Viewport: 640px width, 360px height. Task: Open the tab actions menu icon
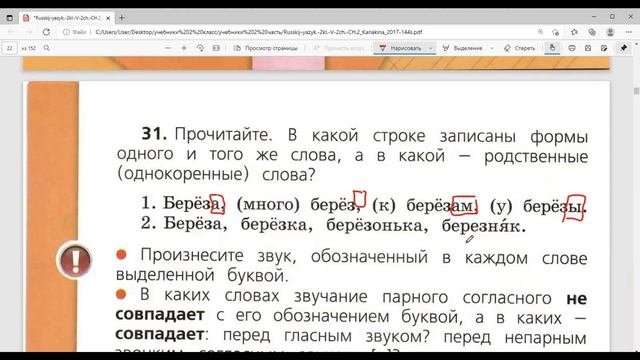pos(9,18)
